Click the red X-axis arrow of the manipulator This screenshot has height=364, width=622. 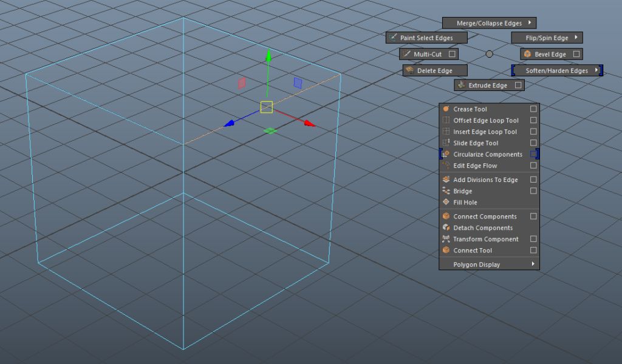(309, 124)
